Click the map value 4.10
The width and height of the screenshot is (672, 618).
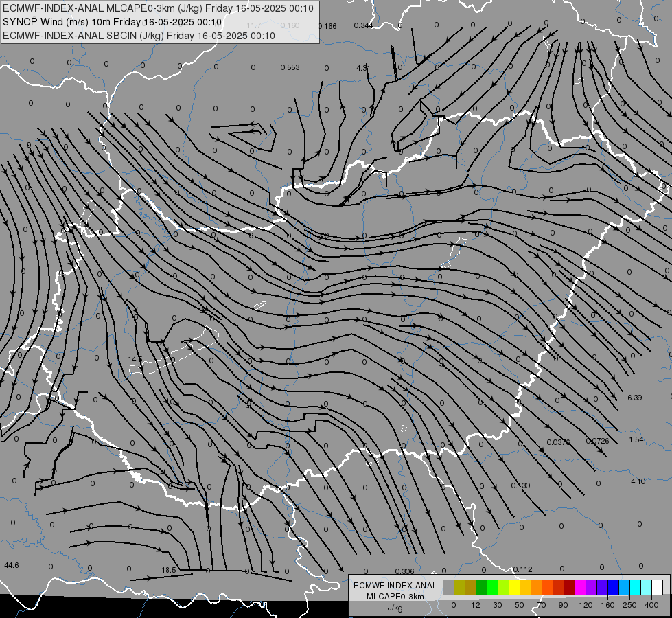[x=638, y=481]
